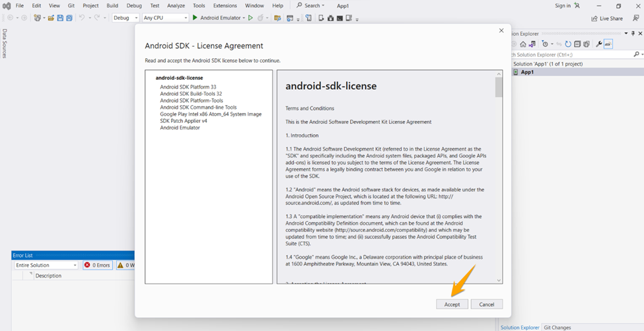
Task: Click the Search Solution Explorer field
Action: point(571,54)
